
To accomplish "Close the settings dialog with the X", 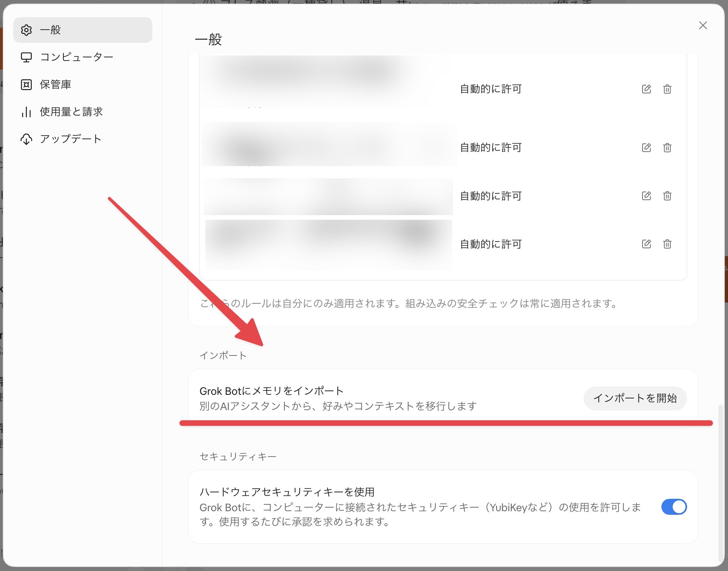I will (703, 26).
